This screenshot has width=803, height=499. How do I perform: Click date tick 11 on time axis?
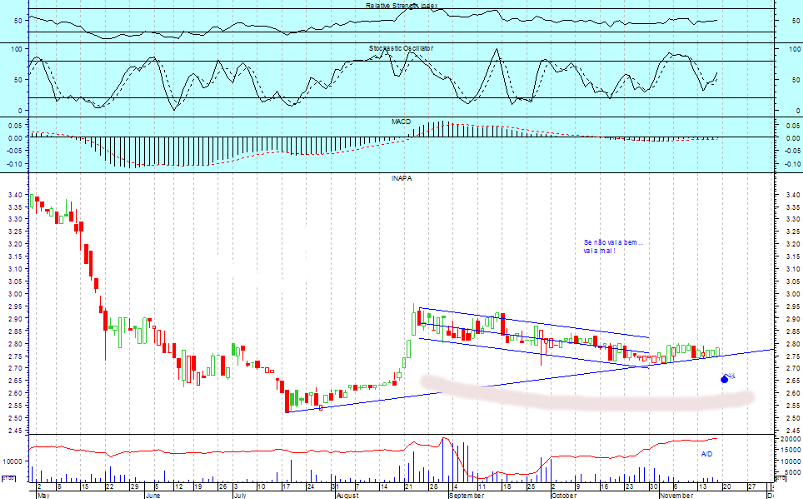482,487
